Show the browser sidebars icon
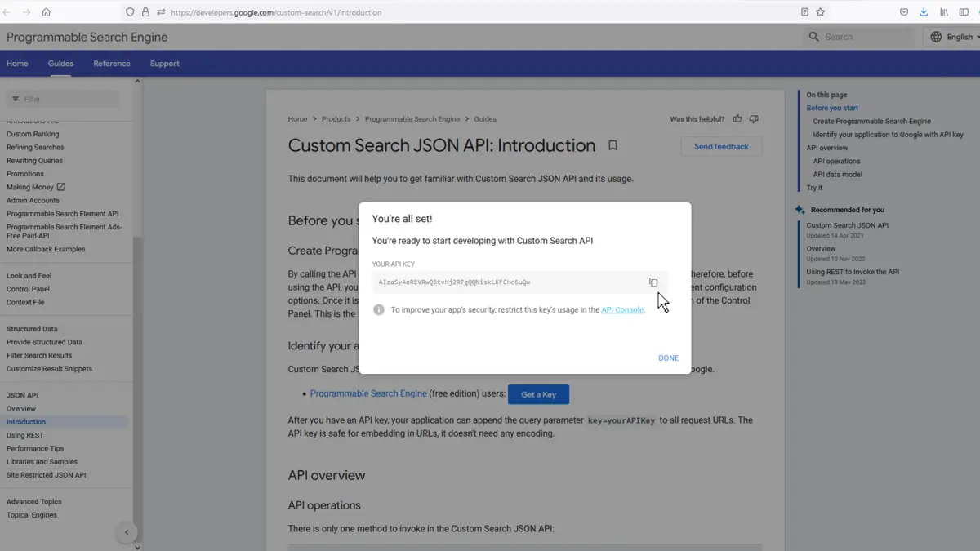 point(964,12)
